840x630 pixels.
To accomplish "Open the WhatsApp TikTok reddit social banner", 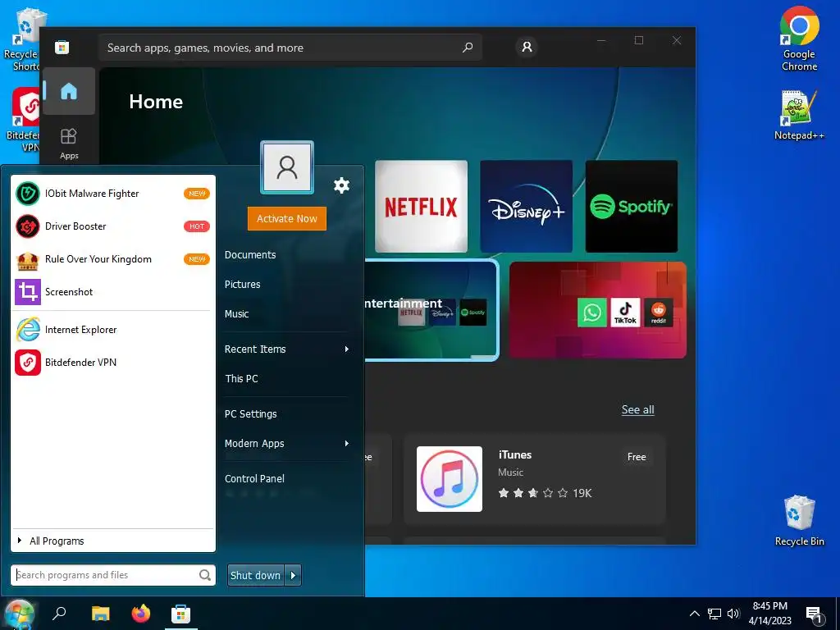I will pos(597,310).
